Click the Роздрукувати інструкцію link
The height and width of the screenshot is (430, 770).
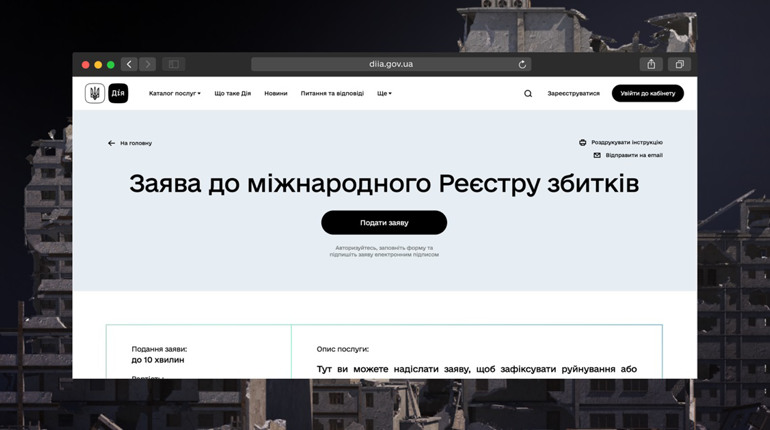627,142
